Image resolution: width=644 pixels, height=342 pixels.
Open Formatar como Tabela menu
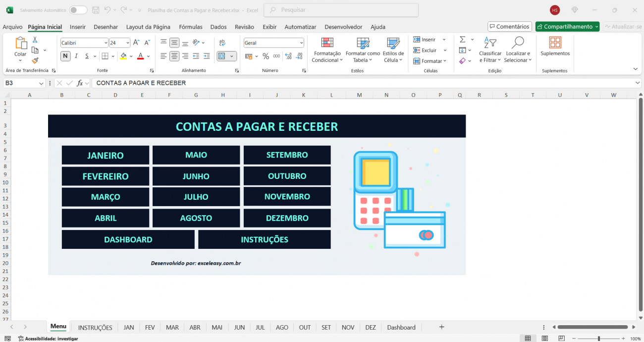click(363, 50)
